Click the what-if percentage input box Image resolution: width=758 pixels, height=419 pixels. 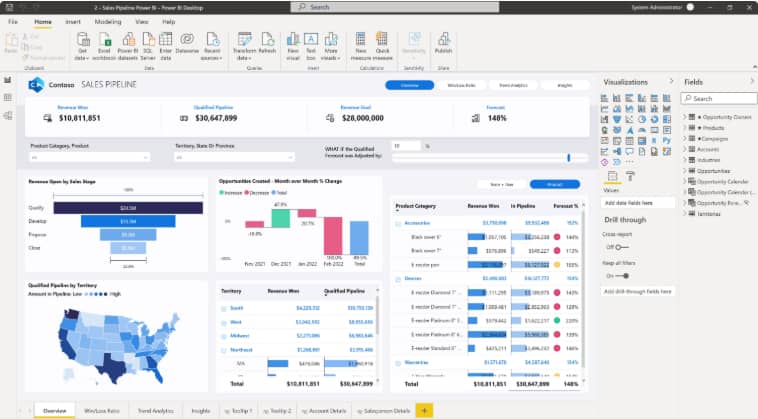coord(406,145)
